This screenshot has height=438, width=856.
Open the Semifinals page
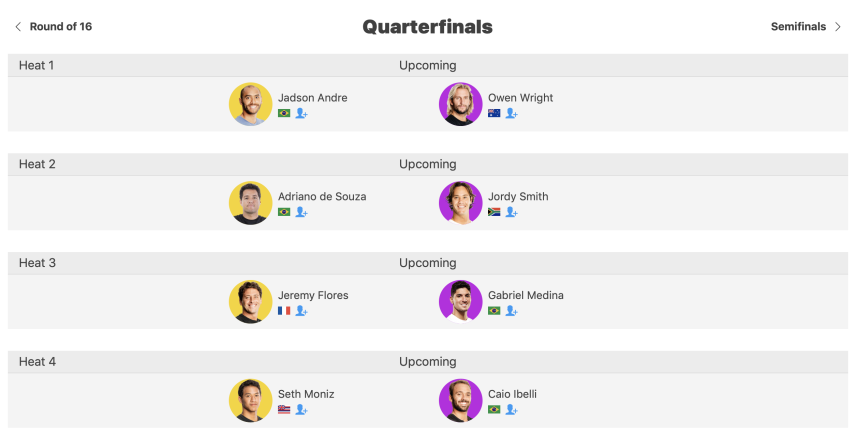(x=798, y=27)
